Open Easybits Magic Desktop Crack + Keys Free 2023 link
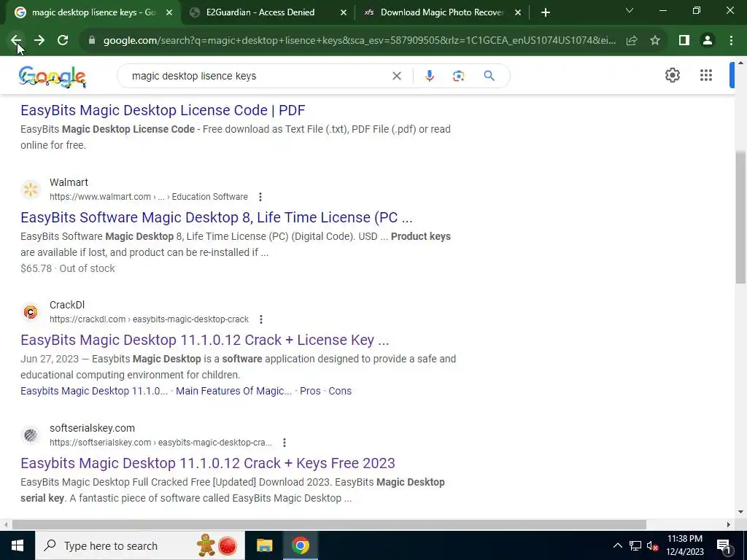The height and width of the screenshot is (560, 747). tap(208, 463)
